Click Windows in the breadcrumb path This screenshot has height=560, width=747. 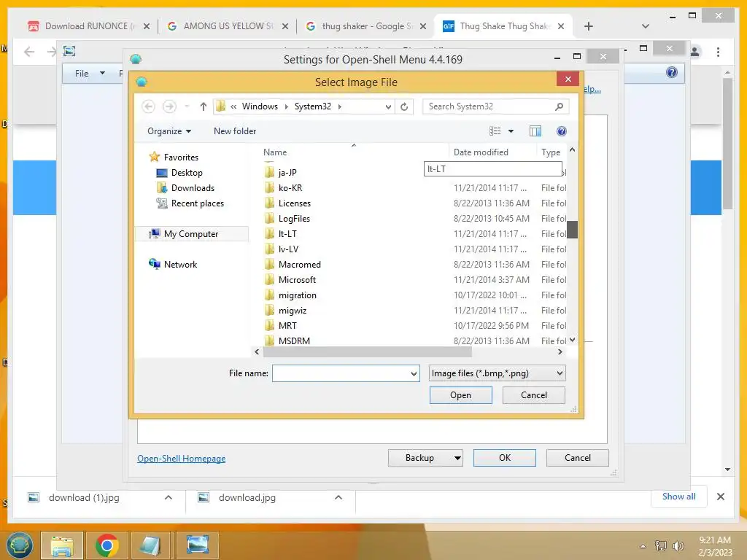click(x=260, y=106)
